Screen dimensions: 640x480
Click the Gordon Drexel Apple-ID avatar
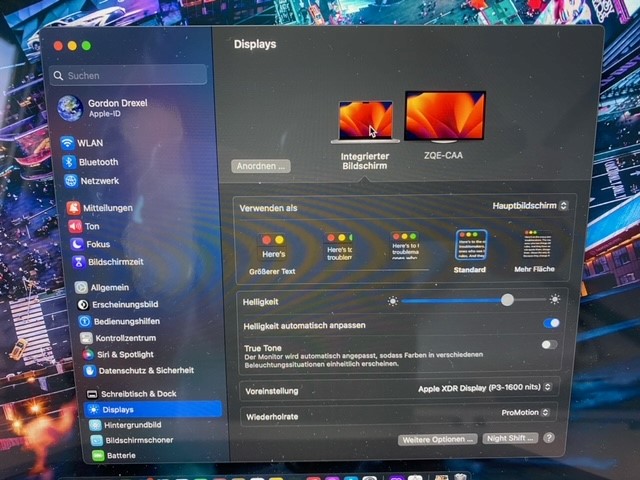point(70,108)
